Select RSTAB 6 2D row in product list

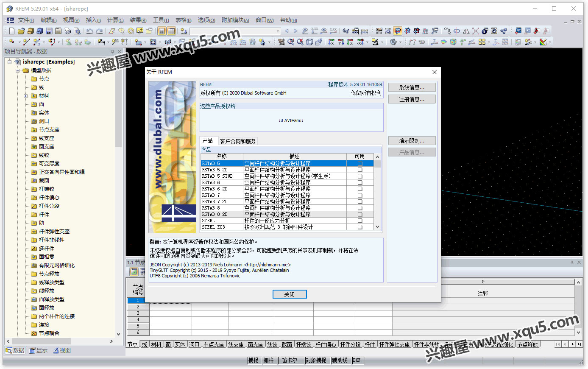[287, 189]
